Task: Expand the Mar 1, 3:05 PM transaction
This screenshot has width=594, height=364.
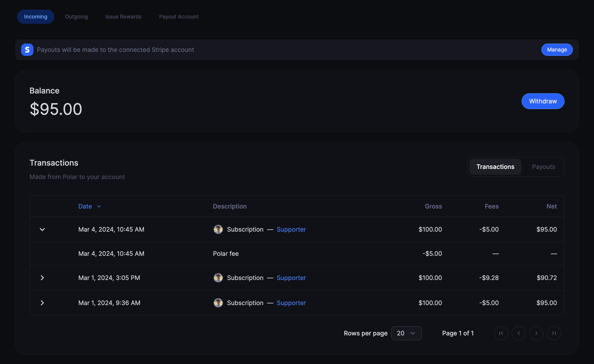Action: click(42, 278)
